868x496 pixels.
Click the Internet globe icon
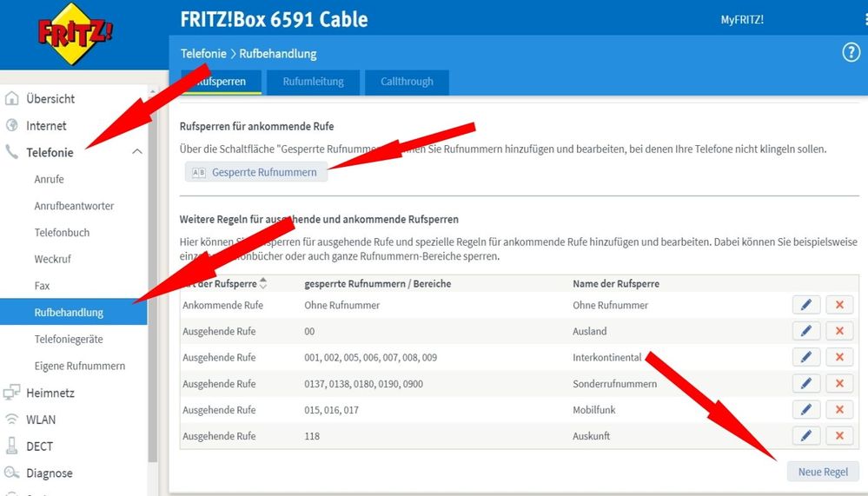pyautogui.click(x=11, y=125)
